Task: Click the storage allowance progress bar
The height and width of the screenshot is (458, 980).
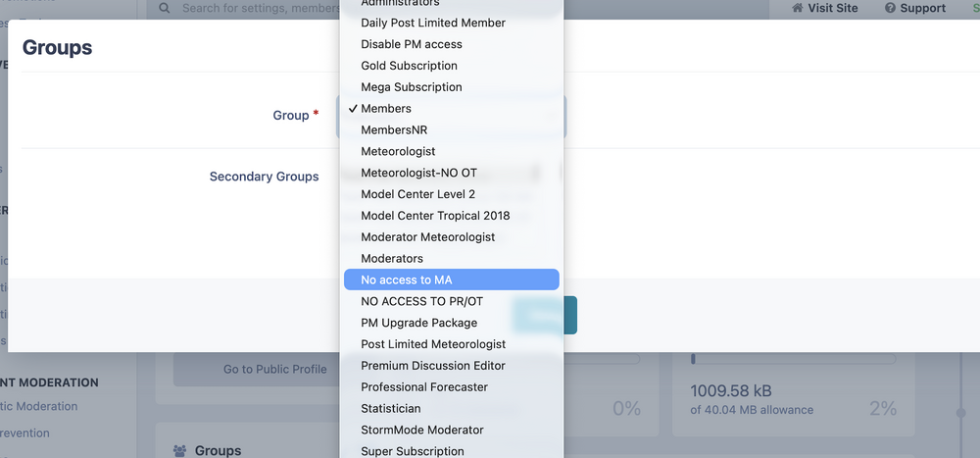Action: click(794, 359)
